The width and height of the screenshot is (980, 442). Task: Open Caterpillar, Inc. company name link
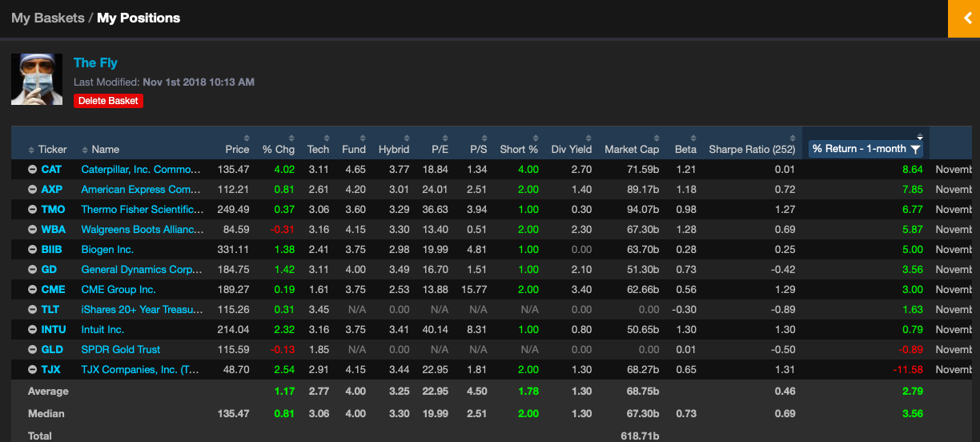[141, 170]
